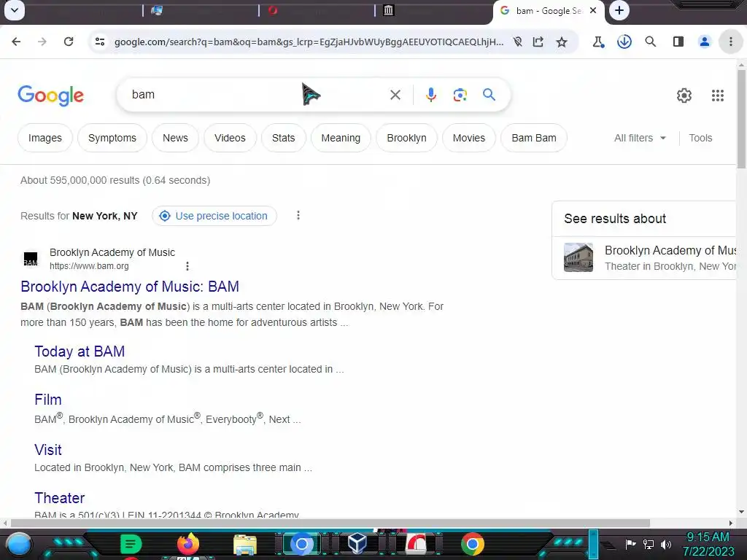The image size is (747, 560).
Task: Switch to the Opera-icon tab
Action: [x=273, y=10]
